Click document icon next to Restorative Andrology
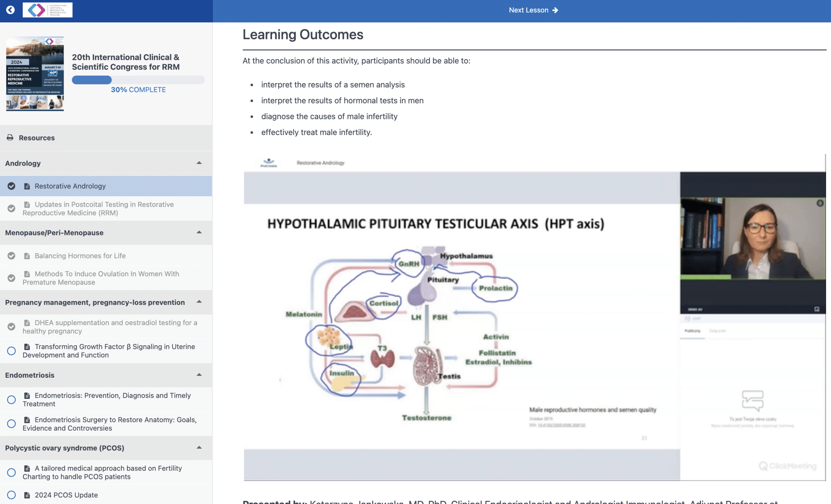Screen dimensions: 831x504 (27, 186)
